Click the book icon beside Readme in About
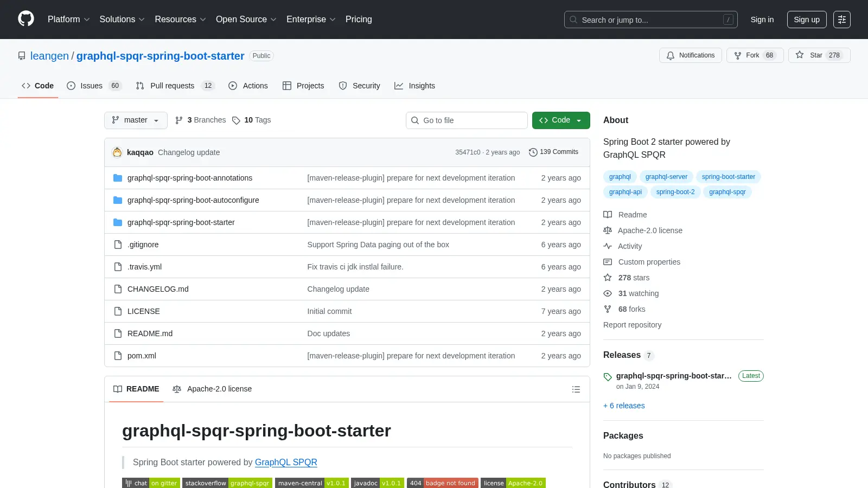The width and height of the screenshot is (868, 488). pos(608,215)
